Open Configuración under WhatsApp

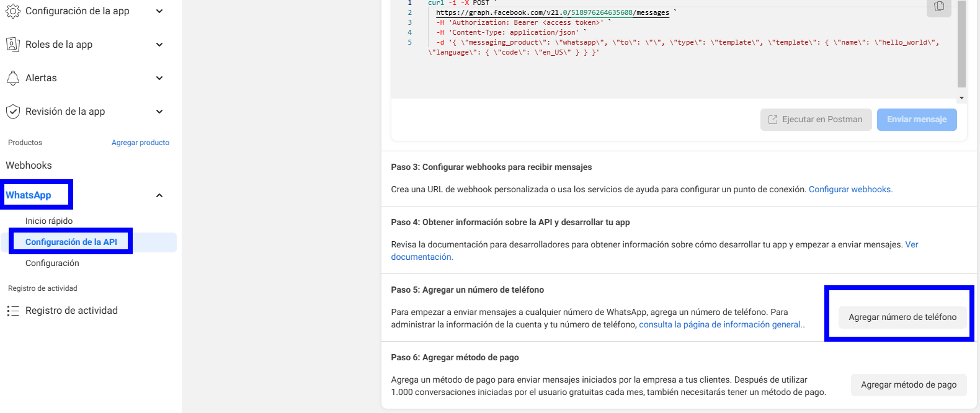[x=52, y=263]
